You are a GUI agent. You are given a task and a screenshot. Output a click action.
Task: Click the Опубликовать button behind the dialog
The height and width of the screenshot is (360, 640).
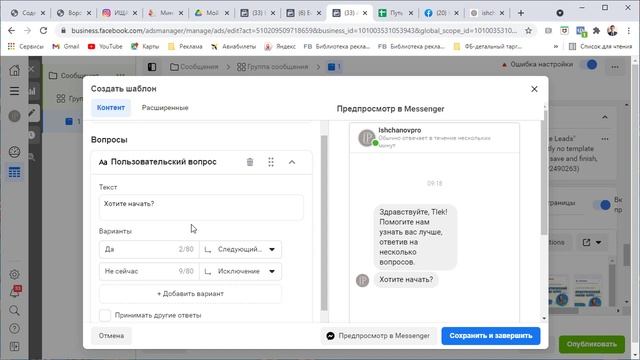591,344
